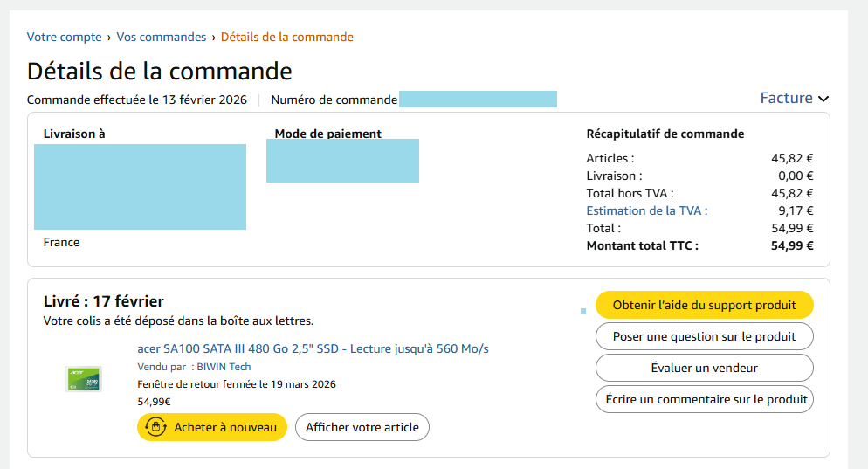Visit the BIWIN Tech seller link

coord(222,367)
